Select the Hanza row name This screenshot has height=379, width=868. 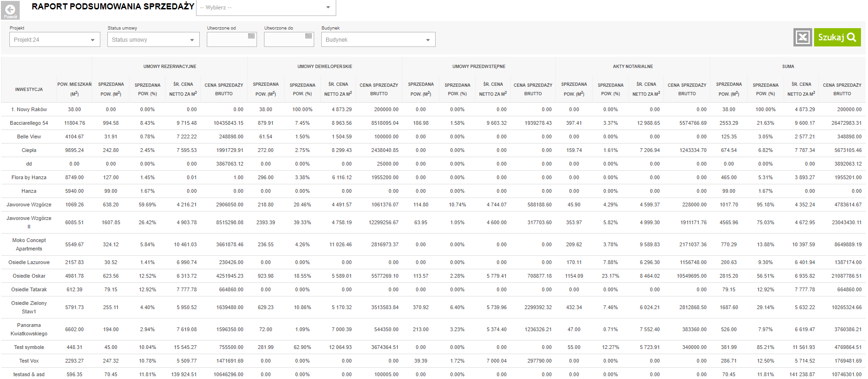click(29, 191)
